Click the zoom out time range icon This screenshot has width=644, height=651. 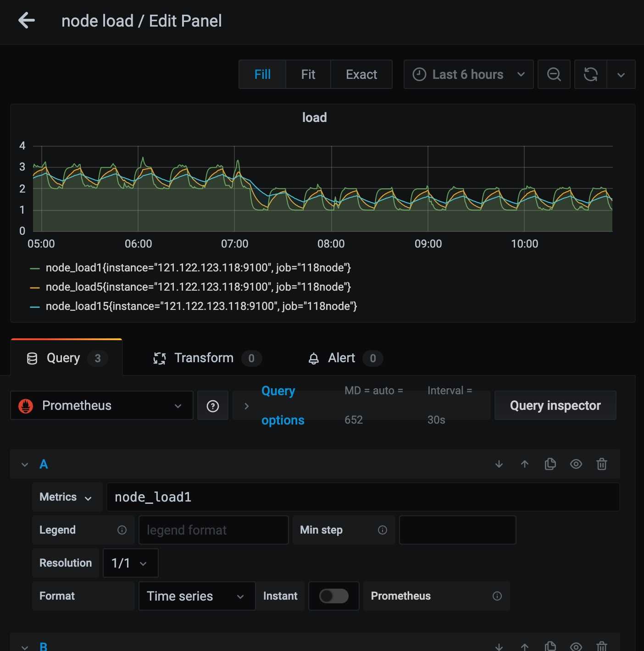554,74
